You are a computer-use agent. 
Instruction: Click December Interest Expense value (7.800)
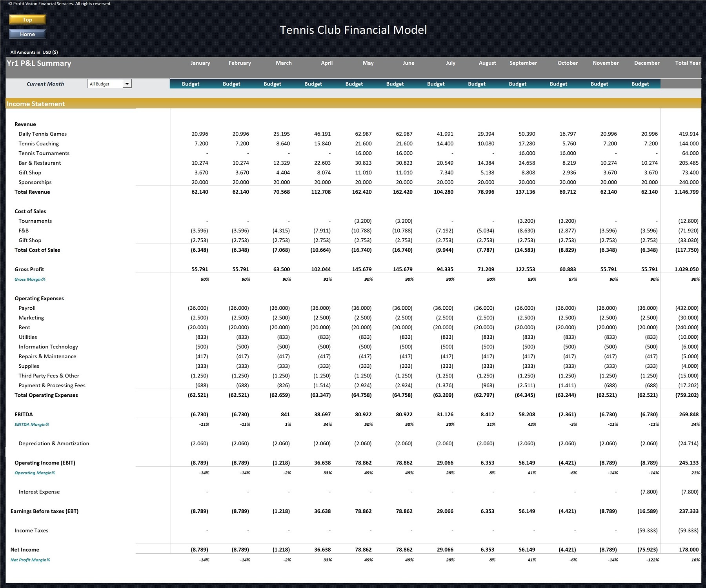point(649,492)
